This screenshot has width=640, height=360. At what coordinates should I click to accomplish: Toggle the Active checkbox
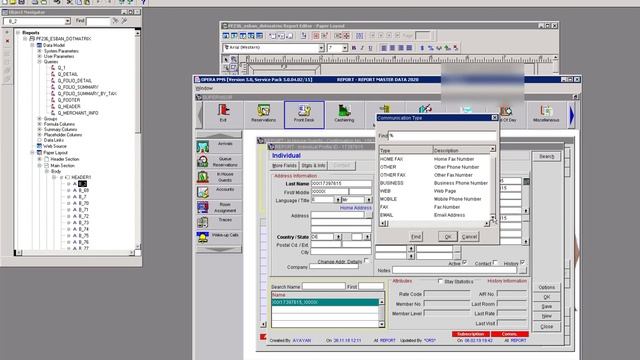coord(464,262)
